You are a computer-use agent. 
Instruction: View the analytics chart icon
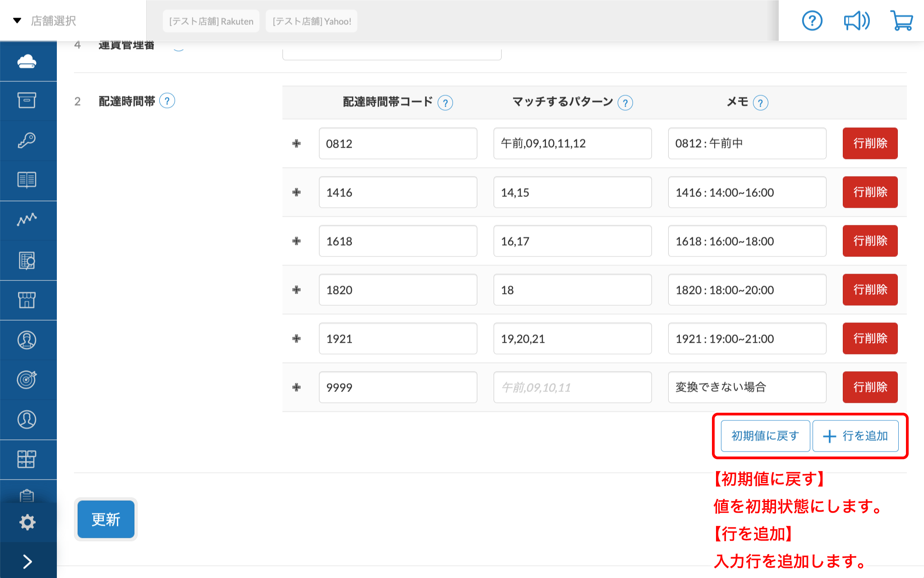28,220
